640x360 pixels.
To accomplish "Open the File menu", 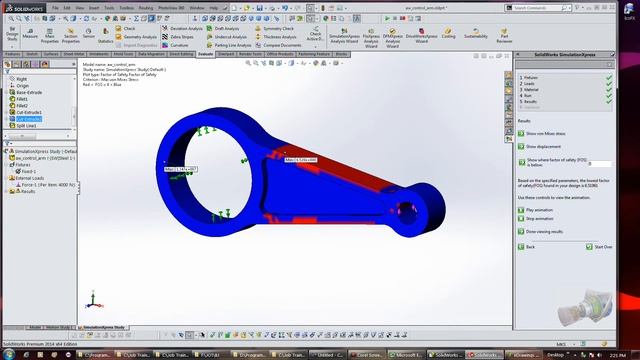I will click(55, 8).
